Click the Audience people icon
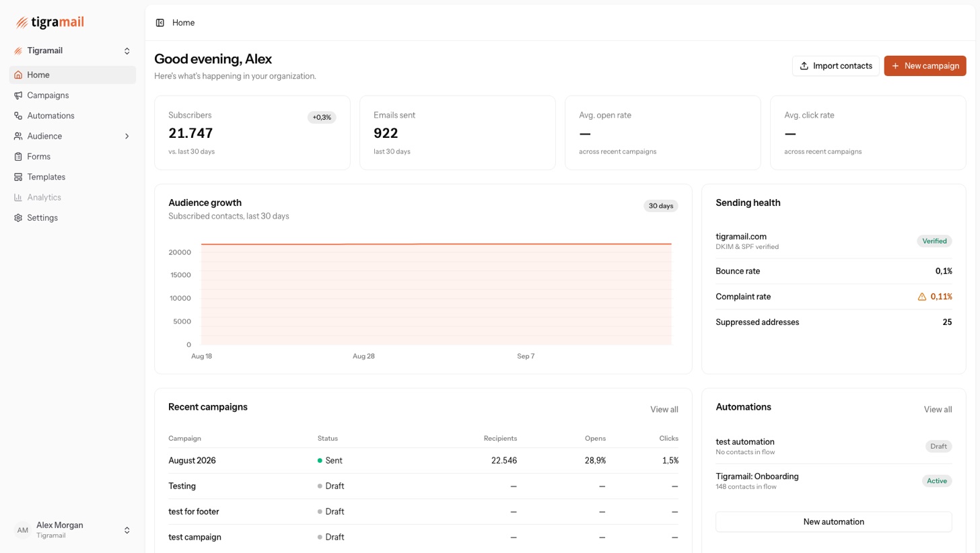 tap(18, 137)
